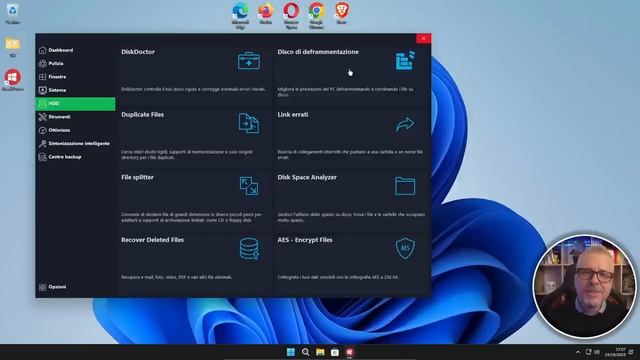Click the Ottimizza gauge icon
The width and height of the screenshot is (640, 360).
pyautogui.click(x=42, y=130)
